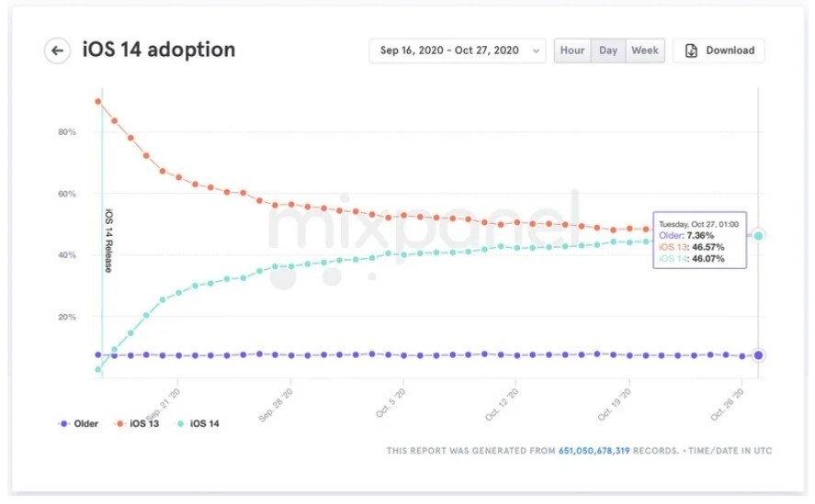
Task: Click the iOS 14 adoption title
Action: click(159, 50)
